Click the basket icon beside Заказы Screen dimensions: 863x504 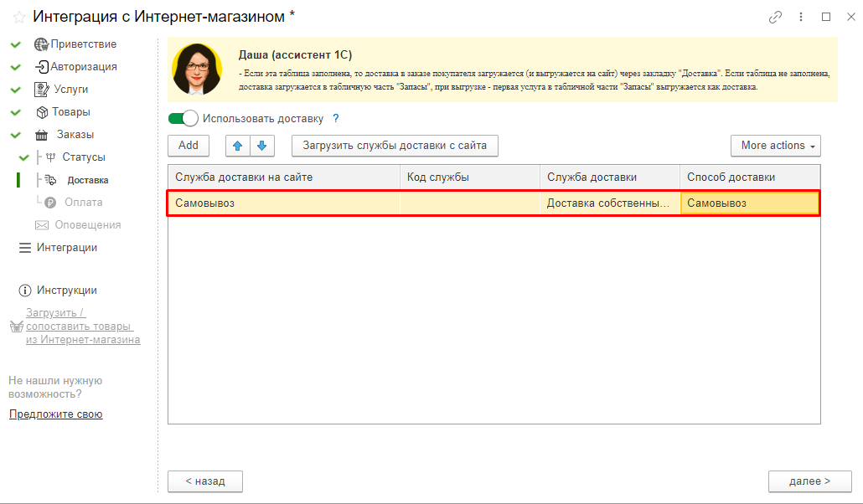tap(41, 135)
